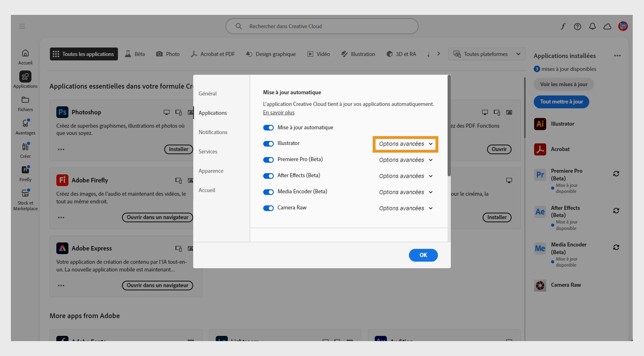Open En savoir plus link

click(279, 113)
